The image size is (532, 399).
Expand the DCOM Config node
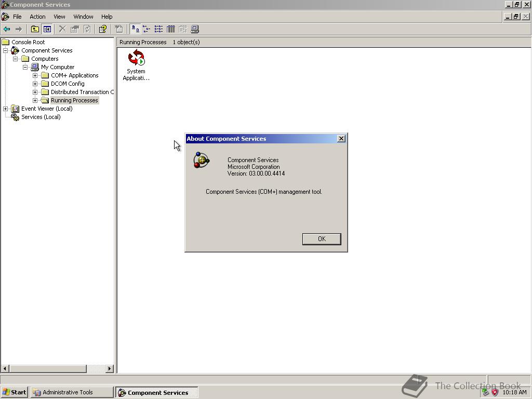35,84
